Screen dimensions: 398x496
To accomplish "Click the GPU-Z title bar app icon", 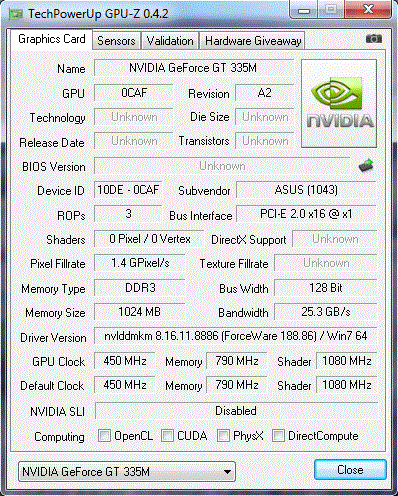I will [16, 14].
